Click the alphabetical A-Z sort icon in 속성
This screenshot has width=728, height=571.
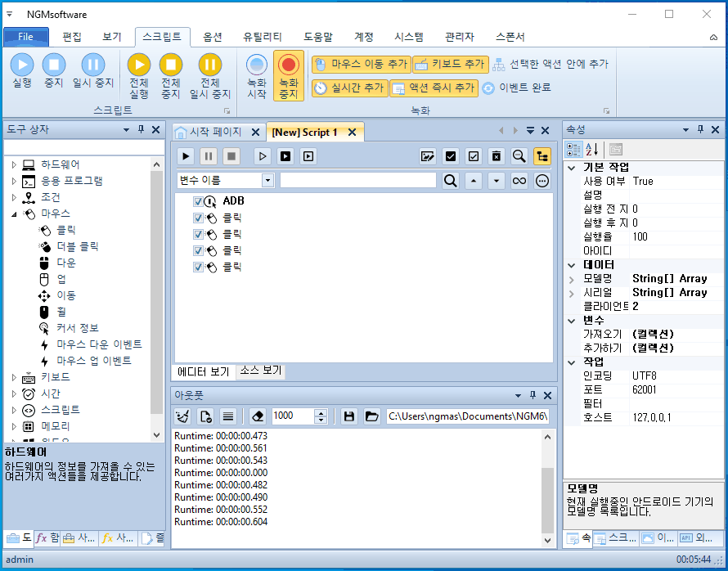(x=591, y=150)
